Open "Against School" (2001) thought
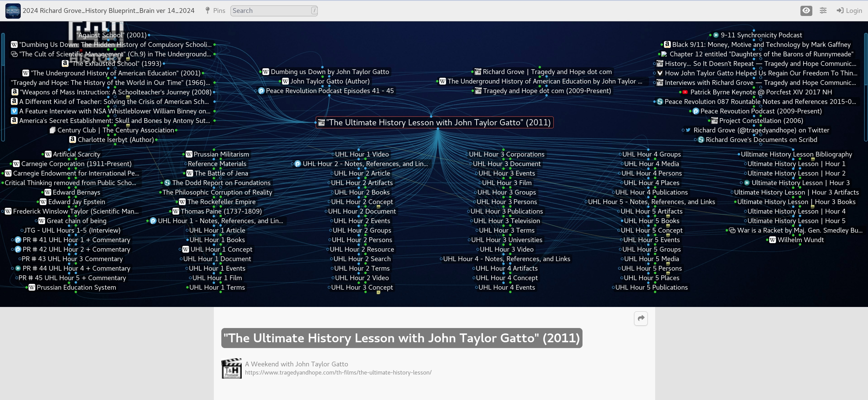This screenshot has width=868, height=400. click(111, 35)
